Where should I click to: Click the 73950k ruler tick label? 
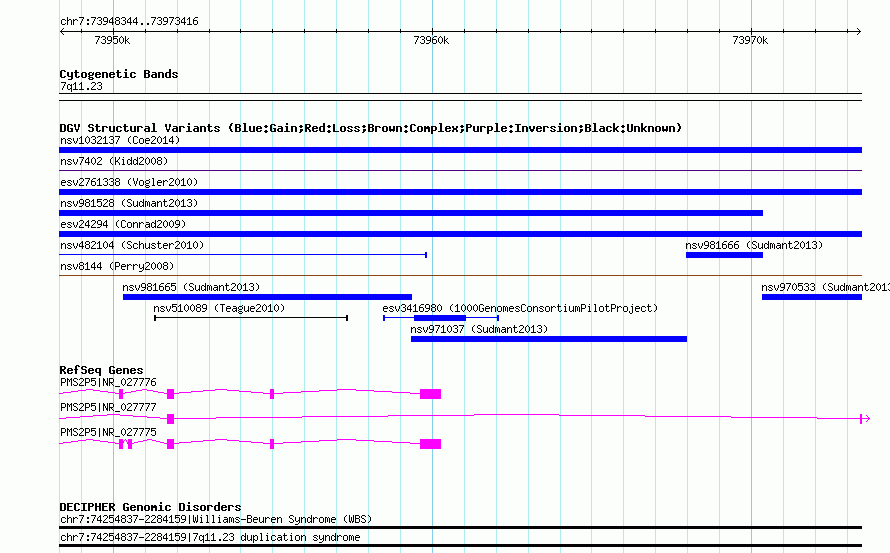click(x=112, y=40)
